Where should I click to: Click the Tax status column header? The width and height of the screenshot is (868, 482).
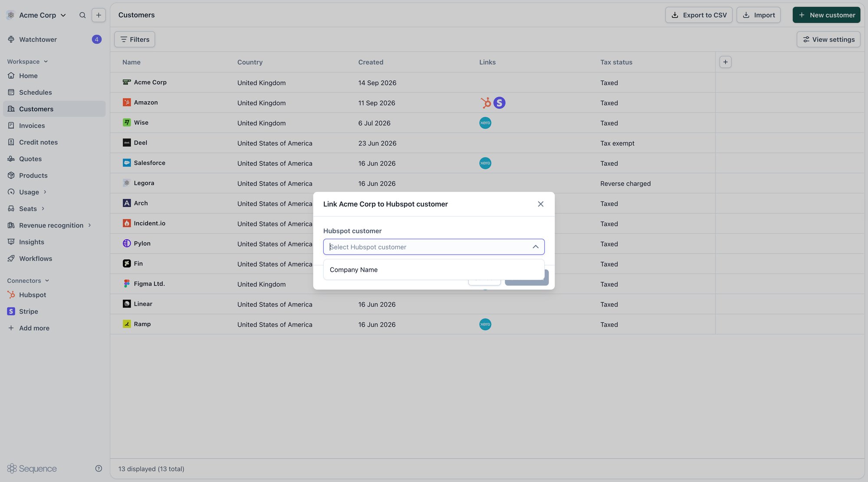[x=616, y=62]
